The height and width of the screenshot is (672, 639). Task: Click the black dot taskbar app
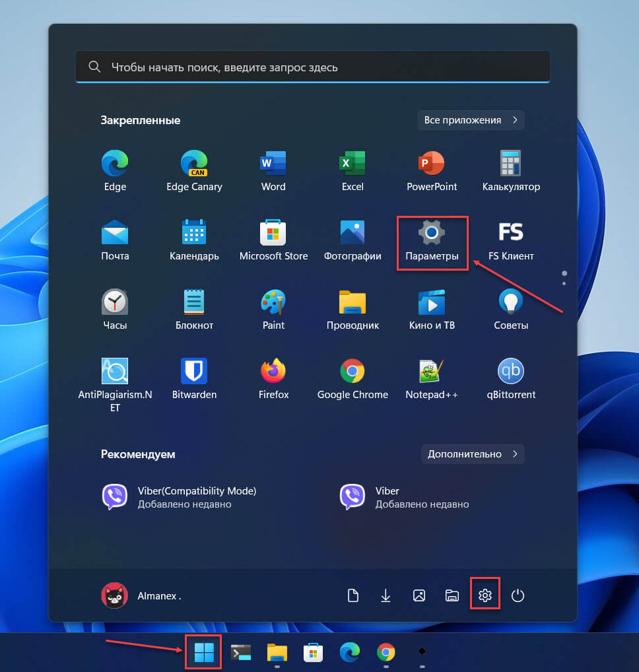422,652
